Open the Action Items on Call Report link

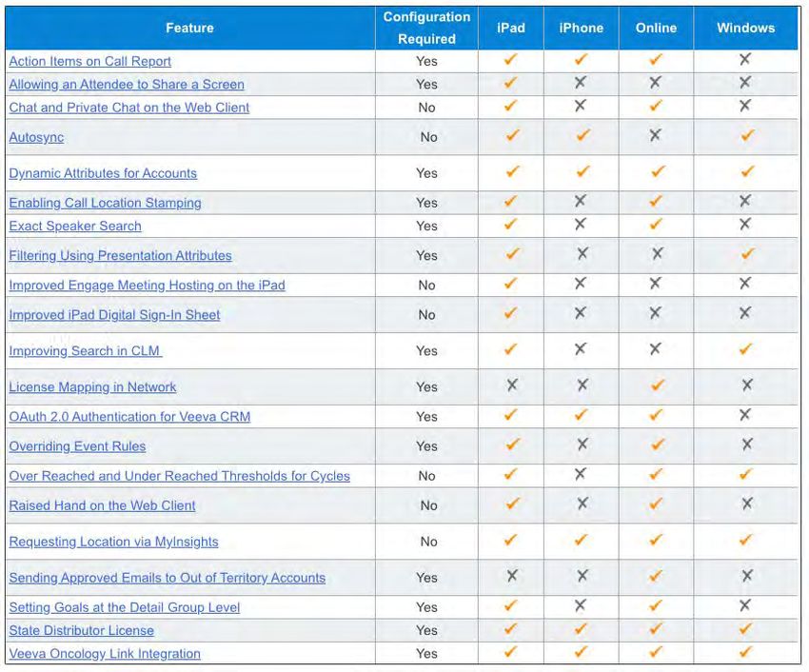[x=90, y=61]
